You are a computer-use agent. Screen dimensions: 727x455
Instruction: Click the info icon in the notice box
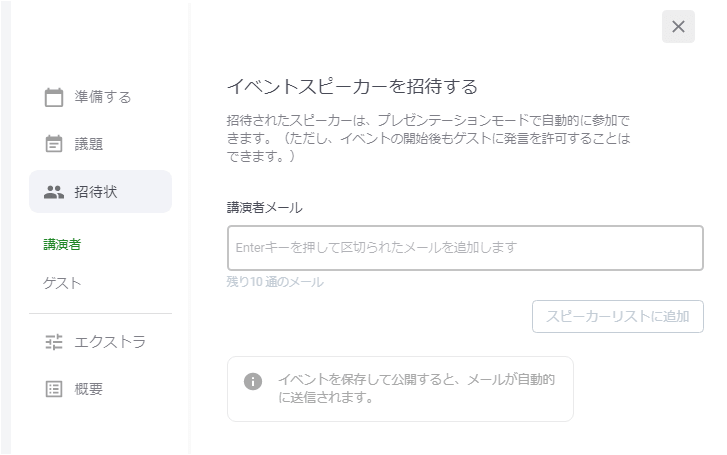pos(253,381)
